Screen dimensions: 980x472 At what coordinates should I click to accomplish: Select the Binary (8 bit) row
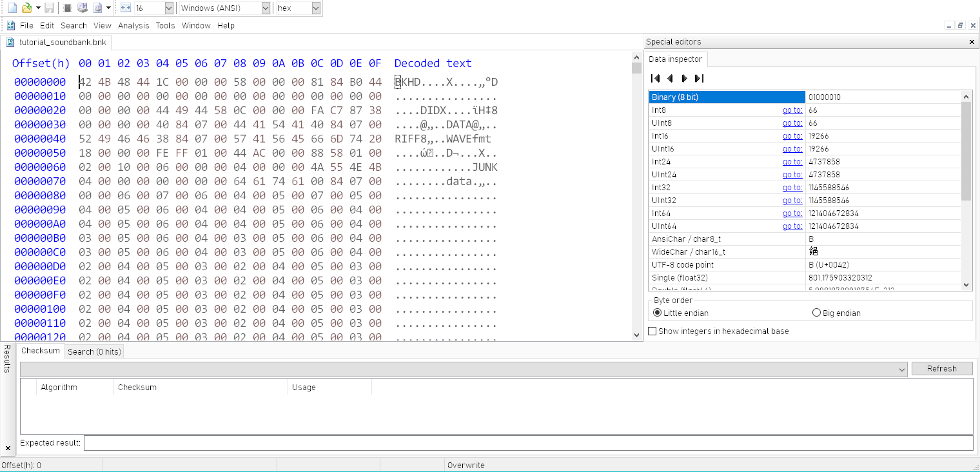pos(805,97)
